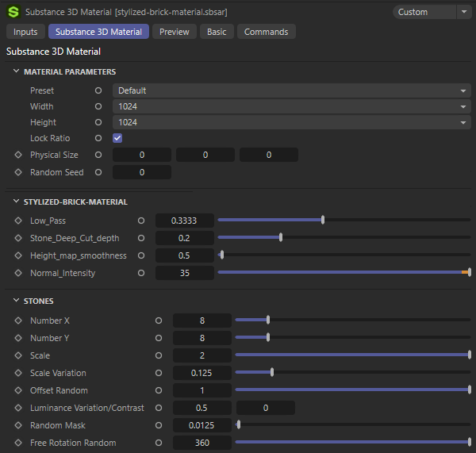Open the Width dropdown showing 1024

pyautogui.click(x=292, y=106)
